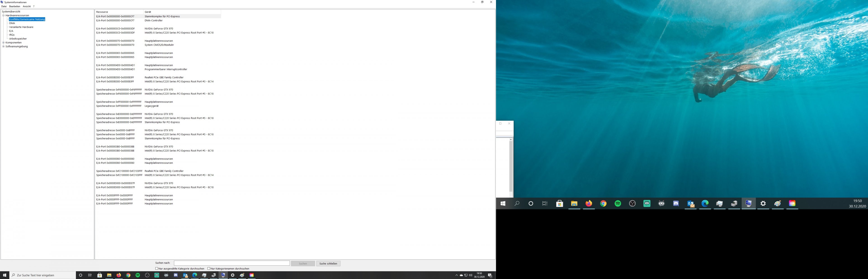Collapse the Hardwareressourcen tree node
Screen dimensions: 868x279
[x=3, y=16]
